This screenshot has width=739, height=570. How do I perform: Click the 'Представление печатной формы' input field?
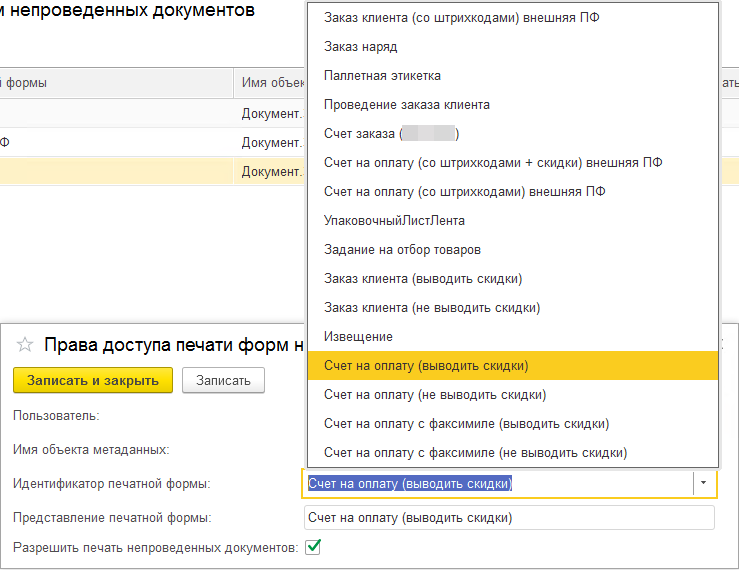click(x=508, y=517)
